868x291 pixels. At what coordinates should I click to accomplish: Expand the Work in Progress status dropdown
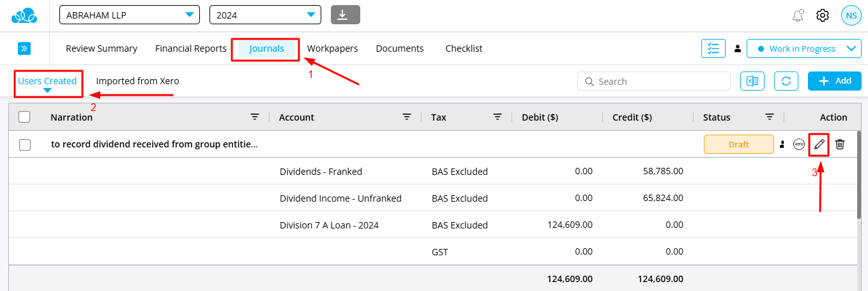pos(803,48)
